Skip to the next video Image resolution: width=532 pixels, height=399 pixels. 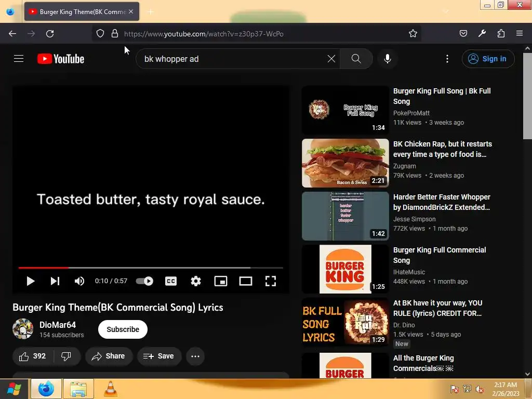click(55, 281)
